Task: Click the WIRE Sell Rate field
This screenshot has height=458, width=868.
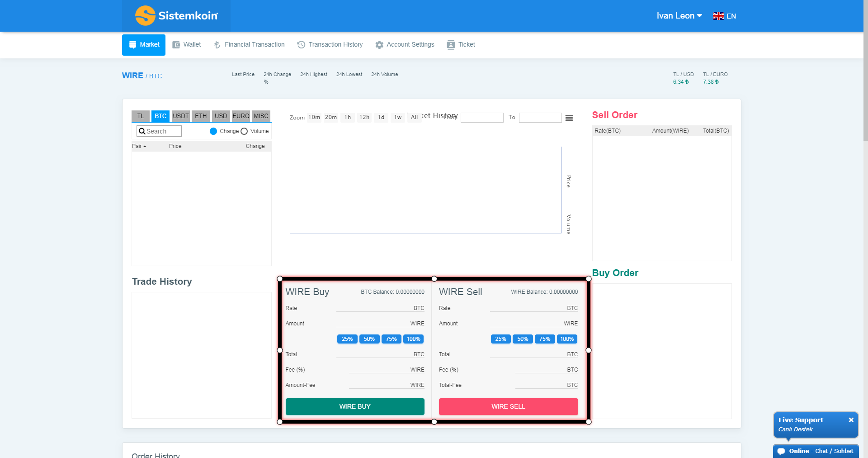Action: pyautogui.click(x=534, y=308)
